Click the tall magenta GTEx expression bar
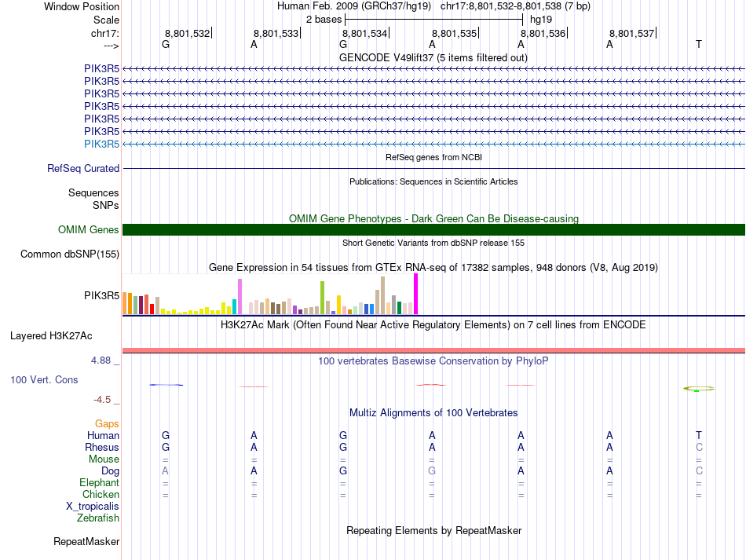 (x=416, y=294)
